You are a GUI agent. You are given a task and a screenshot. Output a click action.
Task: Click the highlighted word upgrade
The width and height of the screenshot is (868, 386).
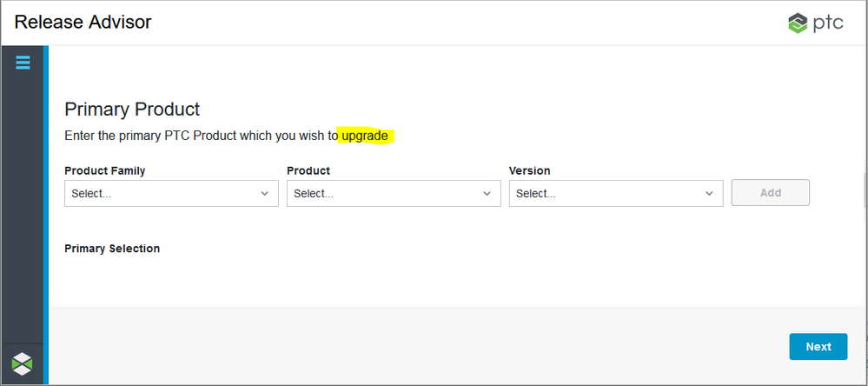(365, 136)
